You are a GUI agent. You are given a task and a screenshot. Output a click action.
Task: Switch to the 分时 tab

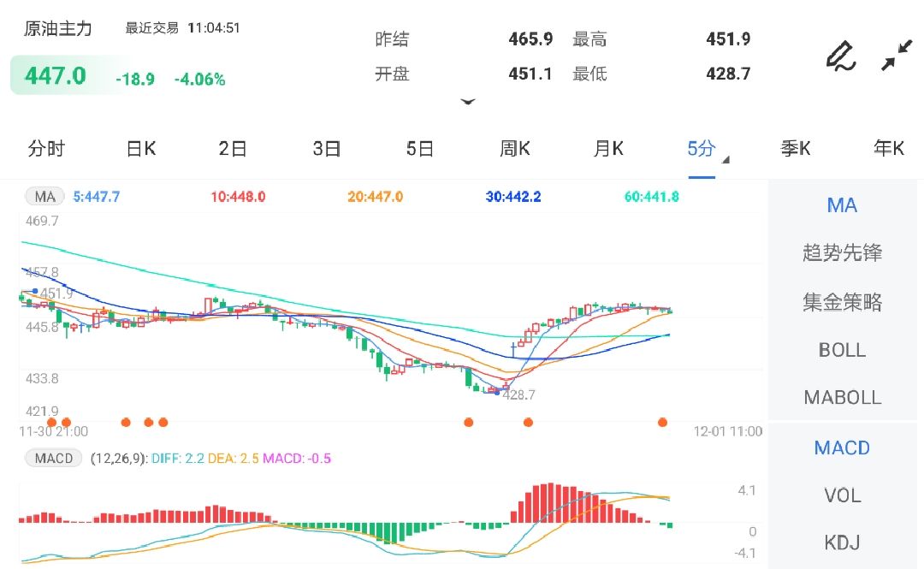(x=46, y=149)
